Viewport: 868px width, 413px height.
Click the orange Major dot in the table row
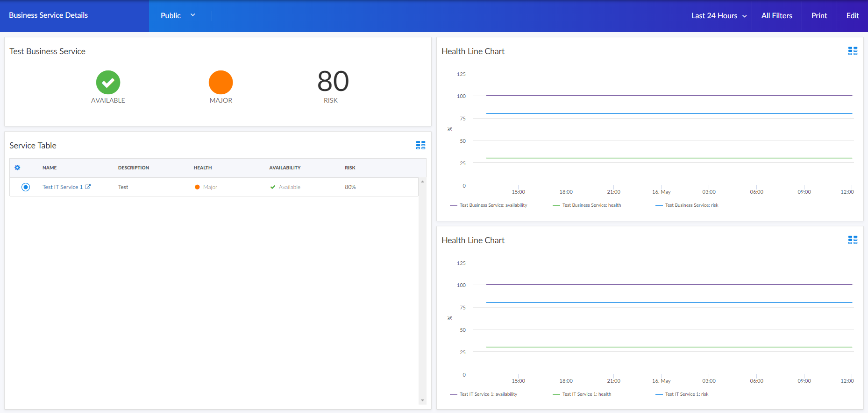(x=197, y=187)
